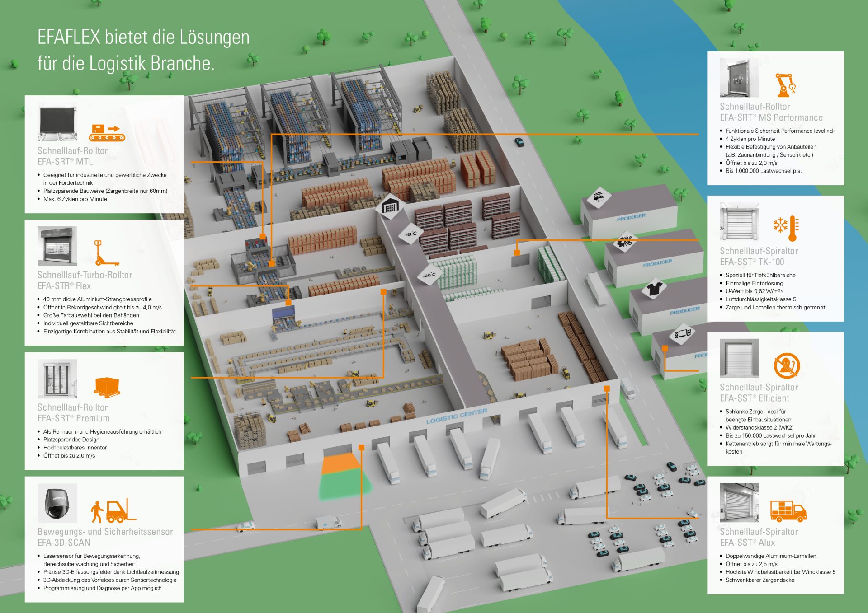
Task: Click the bullet 'Öffnet bis zu 2,5 m/s'
Action: click(x=752, y=564)
